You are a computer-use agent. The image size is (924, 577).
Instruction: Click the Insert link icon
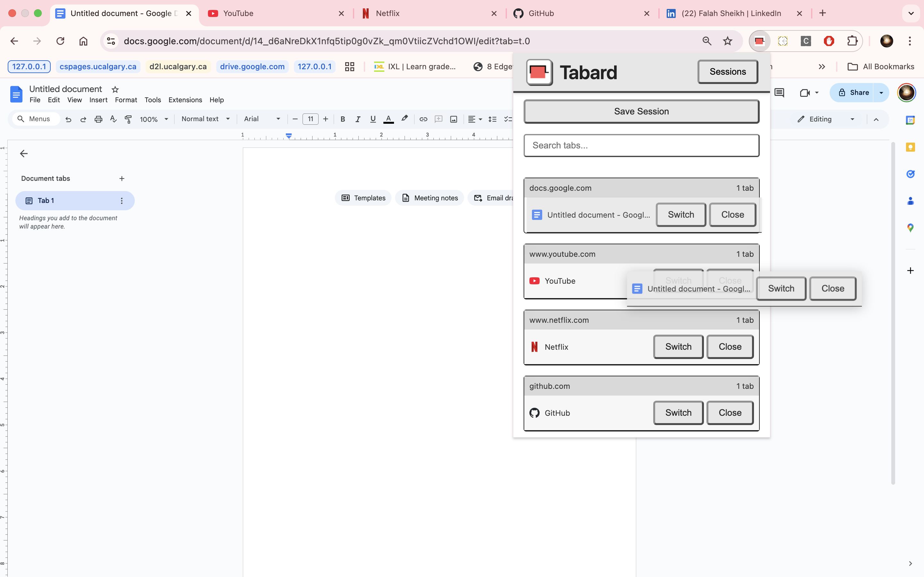tap(423, 119)
